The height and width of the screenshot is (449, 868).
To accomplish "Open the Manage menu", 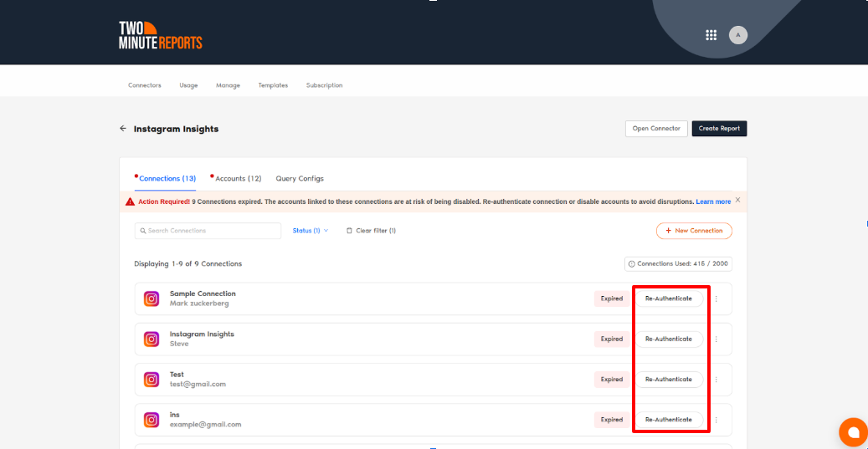I will [x=228, y=85].
